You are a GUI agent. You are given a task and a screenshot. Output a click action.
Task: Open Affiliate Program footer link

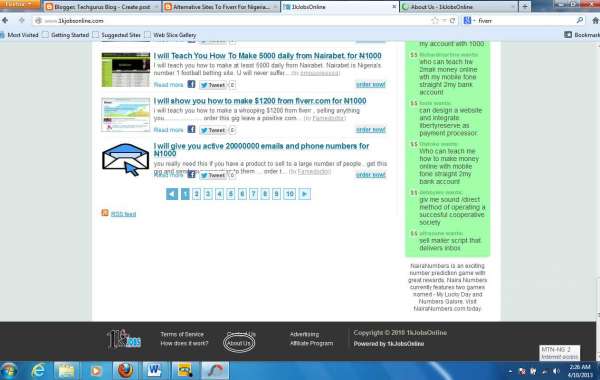(x=311, y=343)
